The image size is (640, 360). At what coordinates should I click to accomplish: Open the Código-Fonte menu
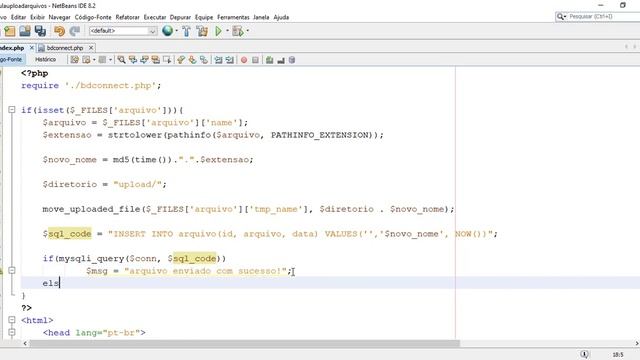[93, 17]
